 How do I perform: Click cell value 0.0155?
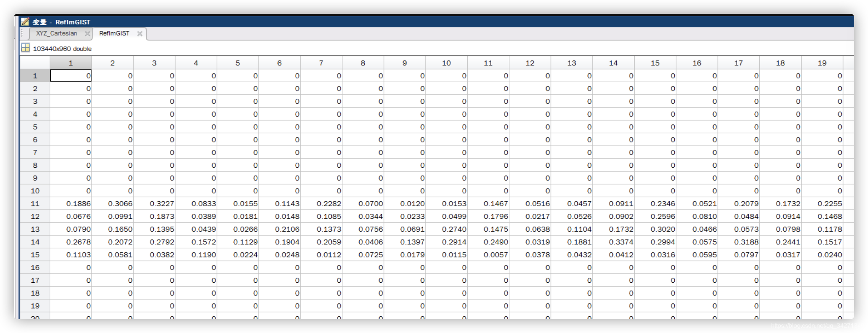click(245, 203)
